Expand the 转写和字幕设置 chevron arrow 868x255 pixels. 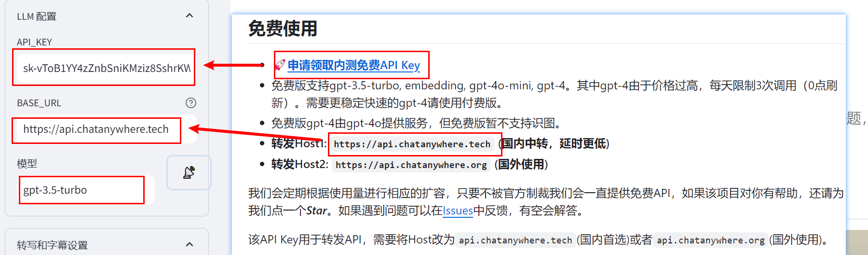(x=190, y=244)
